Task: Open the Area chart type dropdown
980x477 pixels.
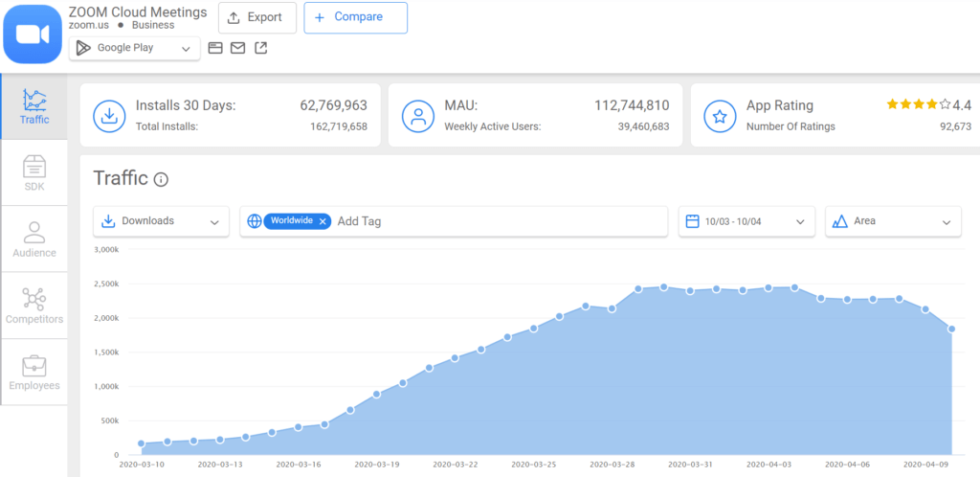Action: 893,221
